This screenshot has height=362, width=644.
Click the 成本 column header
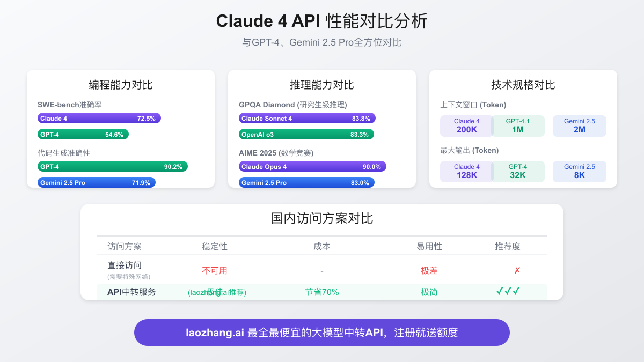(x=322, y=247)
